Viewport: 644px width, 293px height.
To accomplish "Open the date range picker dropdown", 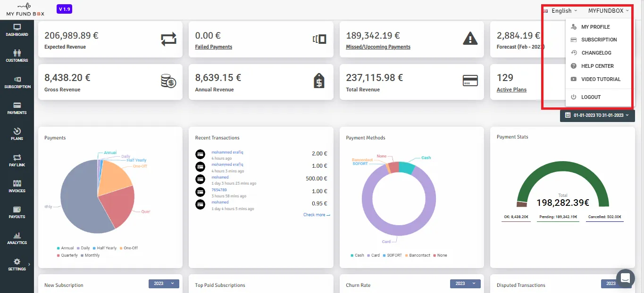I will [x=597, y=115].
